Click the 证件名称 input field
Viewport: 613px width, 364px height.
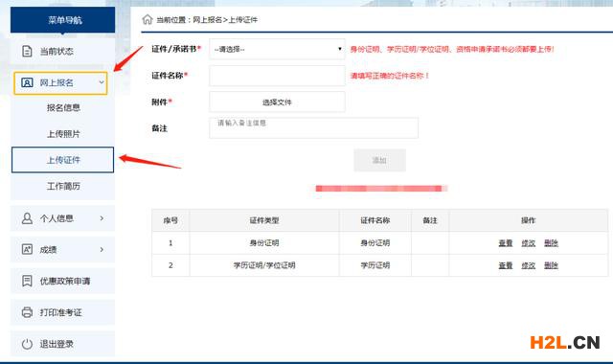277,76
